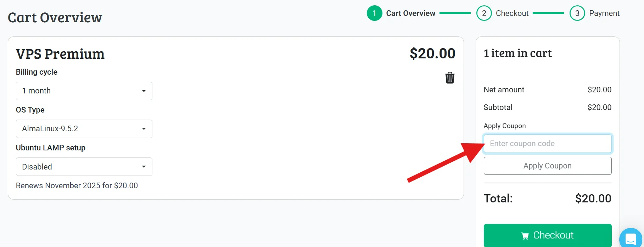Go to the Payment step label
The image size is (644, 247).
604,13
